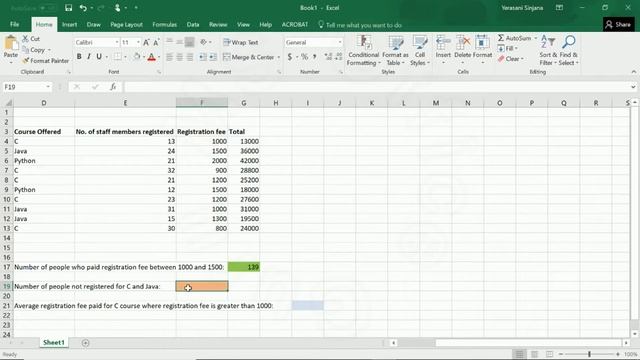
Task: Click the Share button
Action: (619, 24)
